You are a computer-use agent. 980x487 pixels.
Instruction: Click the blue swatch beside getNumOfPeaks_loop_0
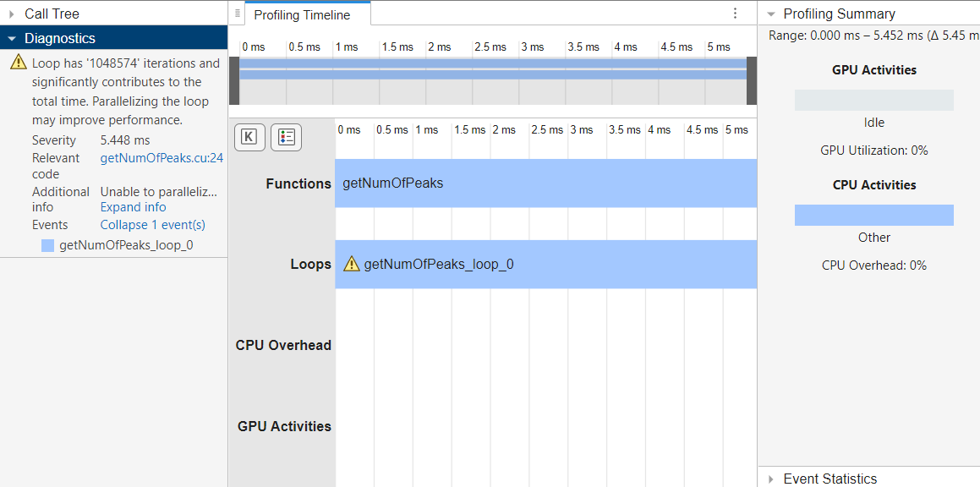(48, 245)
